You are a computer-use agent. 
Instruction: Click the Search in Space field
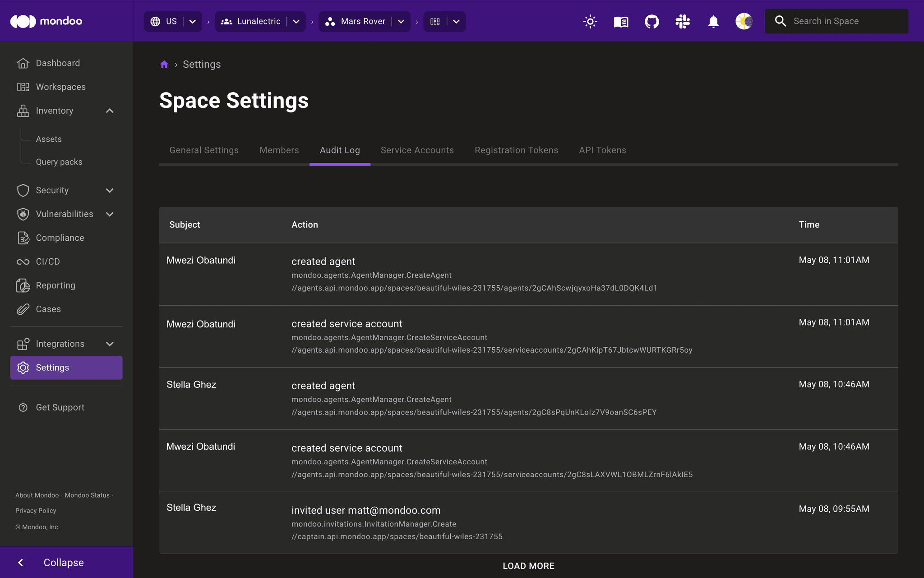836,21
